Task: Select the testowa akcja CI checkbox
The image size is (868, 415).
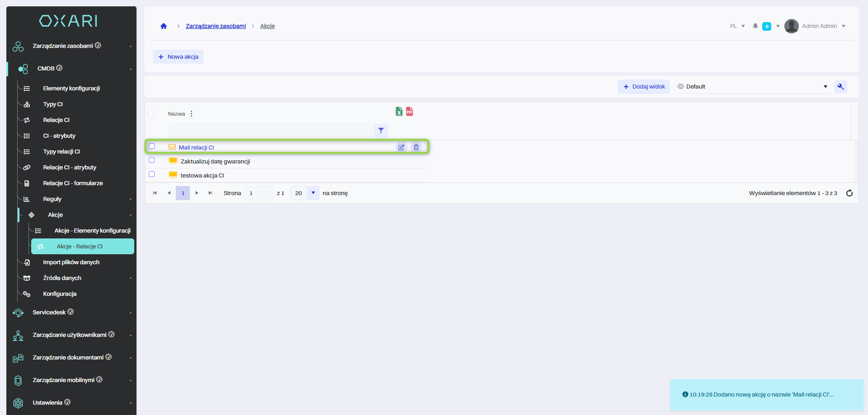Action: [x=152, y=174]
